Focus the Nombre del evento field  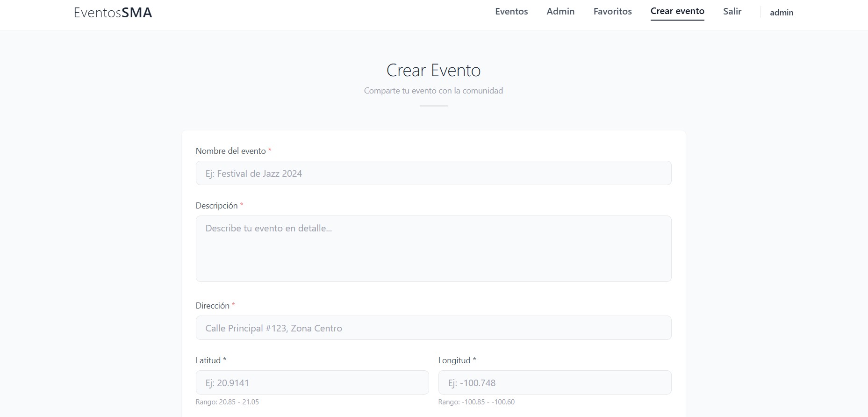(x=433, y=173)
